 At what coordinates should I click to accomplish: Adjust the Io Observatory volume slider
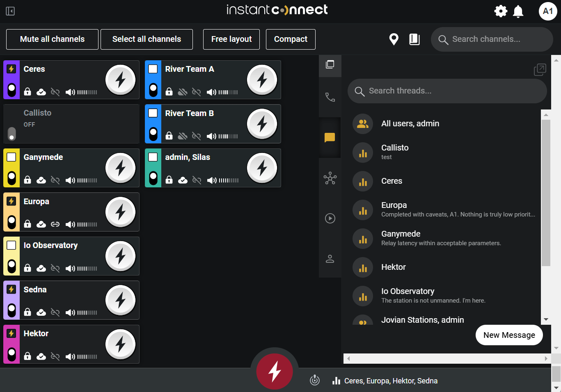87,269
